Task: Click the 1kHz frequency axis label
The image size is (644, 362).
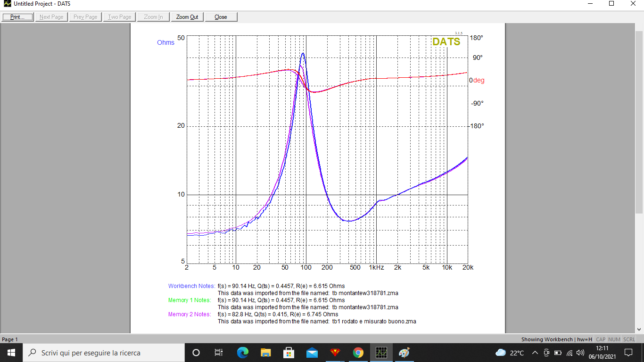Action: coord(376,267)
